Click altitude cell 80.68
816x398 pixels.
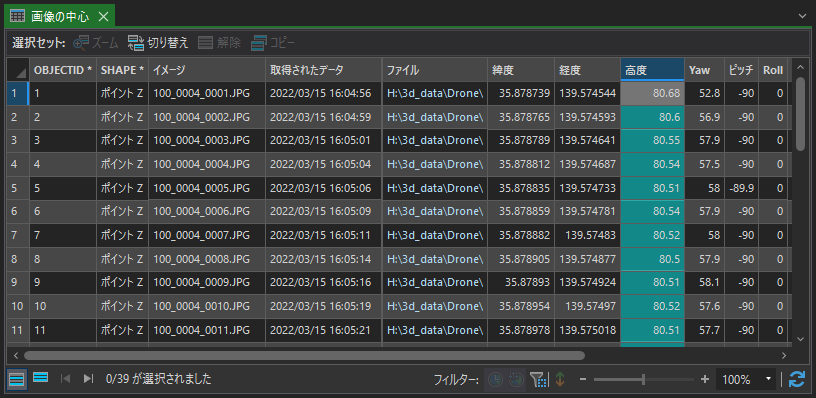point(653,94)
